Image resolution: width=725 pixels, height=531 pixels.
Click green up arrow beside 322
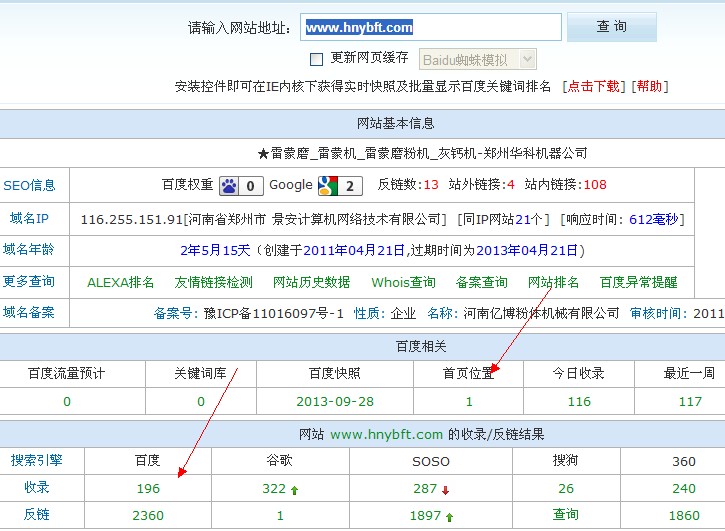295,490
